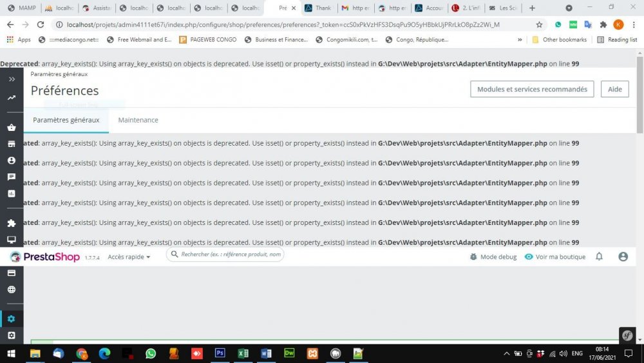Viewport: 644px width, 363px height.
Task: Switch to the Paramètres généraux tab
Action: tap(66, 120)
